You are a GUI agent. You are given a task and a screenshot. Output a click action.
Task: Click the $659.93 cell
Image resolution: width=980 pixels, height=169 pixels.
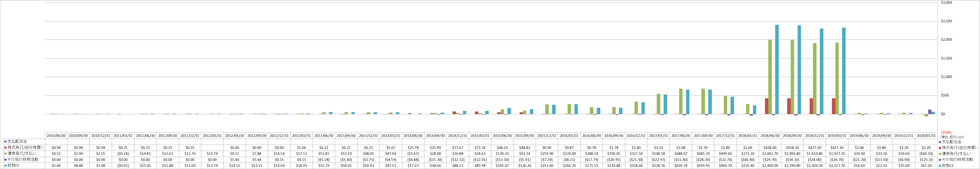704,166
